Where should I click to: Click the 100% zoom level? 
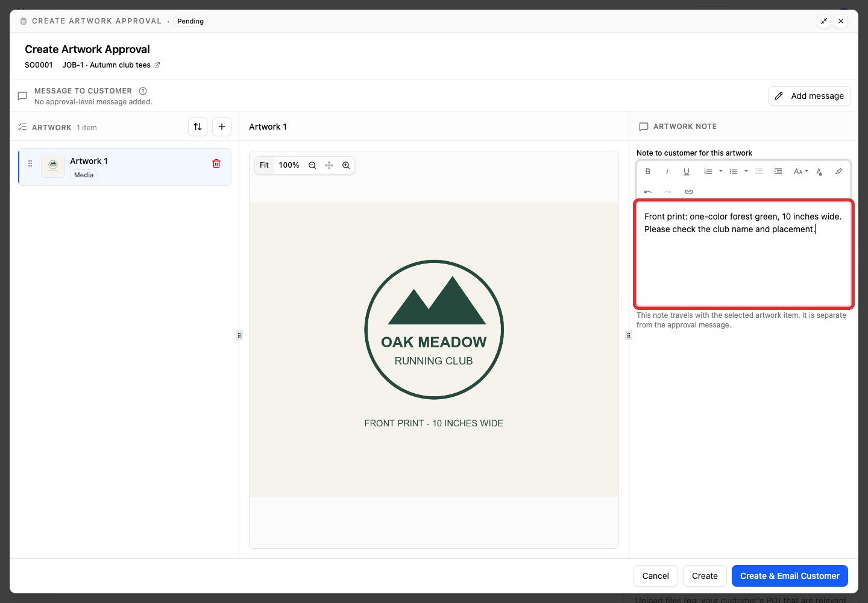click(289, 165)
